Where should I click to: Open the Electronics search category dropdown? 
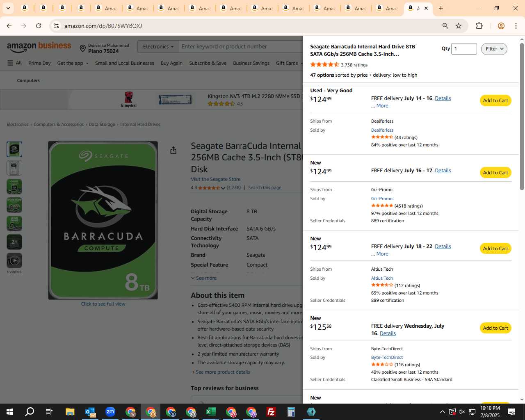(158, 47)
